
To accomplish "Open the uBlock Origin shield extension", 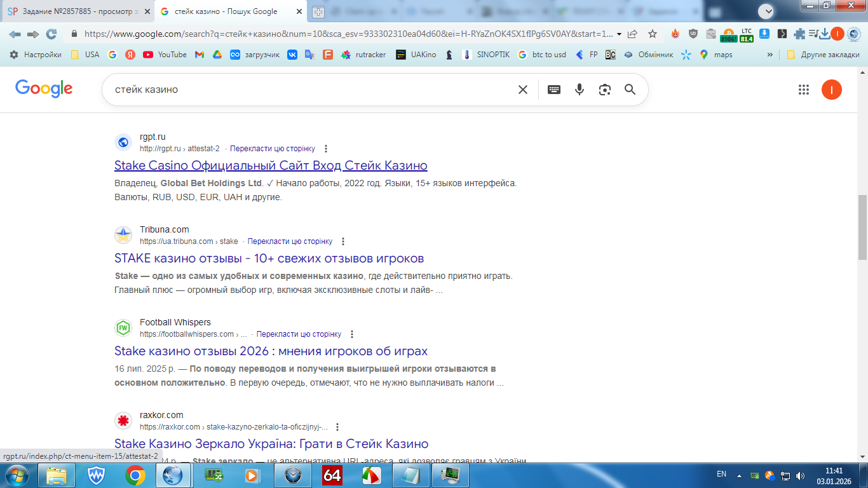I will pos(693,34).
